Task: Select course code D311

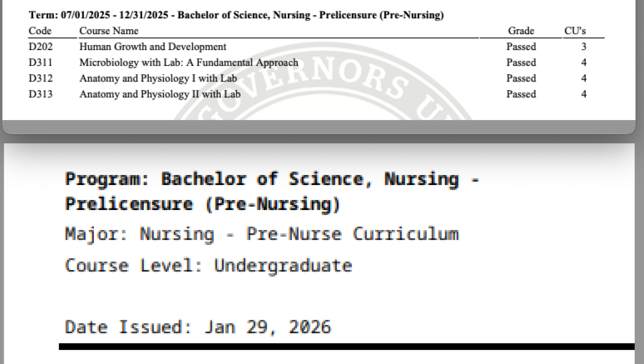Action: (41, 62)
